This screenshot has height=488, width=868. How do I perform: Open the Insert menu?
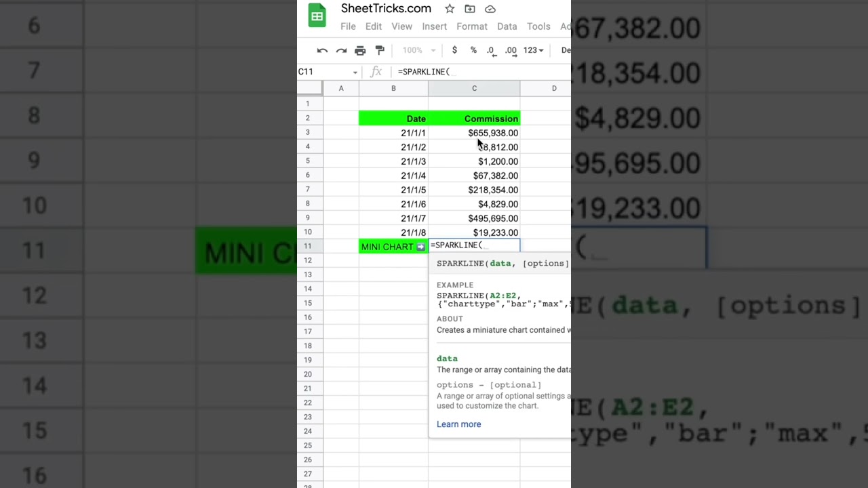[x=434, y=26]
